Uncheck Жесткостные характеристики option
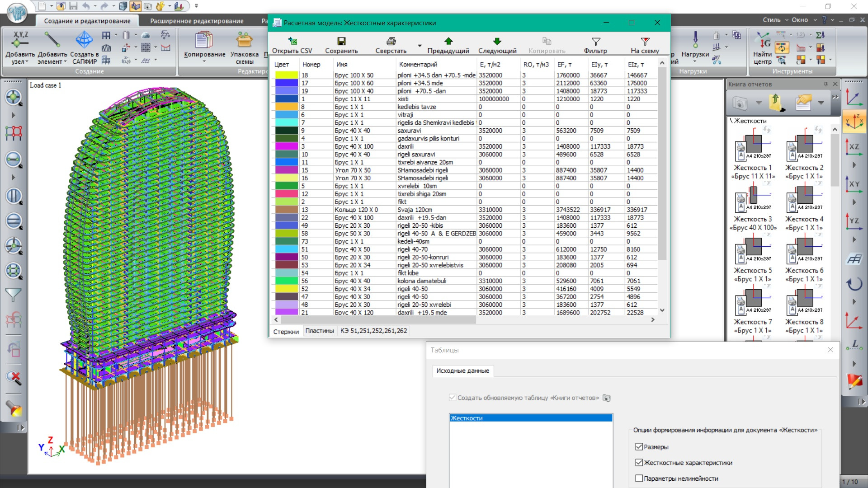Screen dimensions: 868x488 639,463
